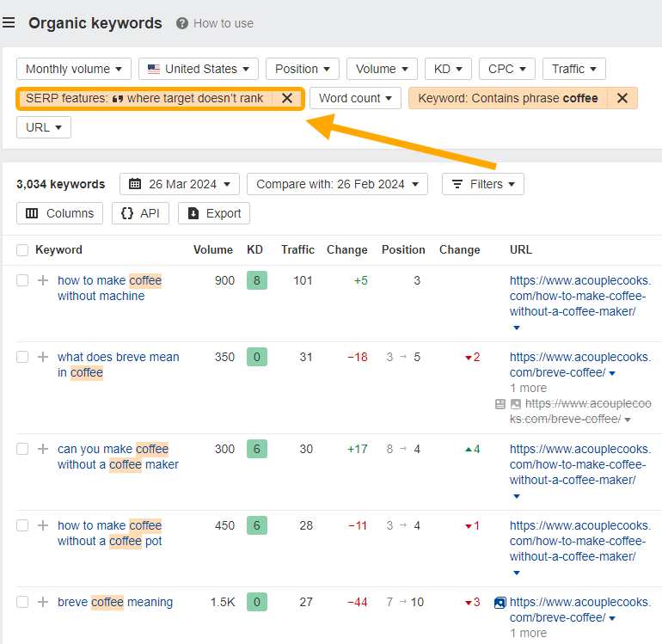Sort by KD column header
Screen dimensions: 662x644
point(255,250)
